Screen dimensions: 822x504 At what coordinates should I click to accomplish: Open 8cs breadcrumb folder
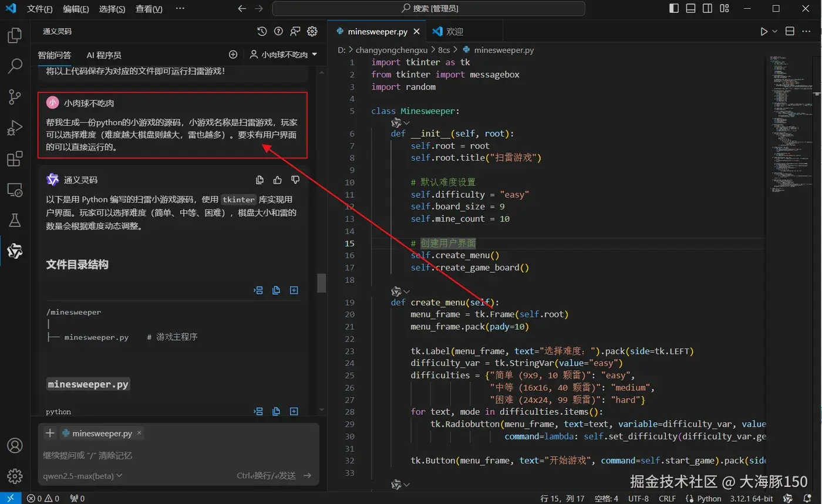pos(444,50)
